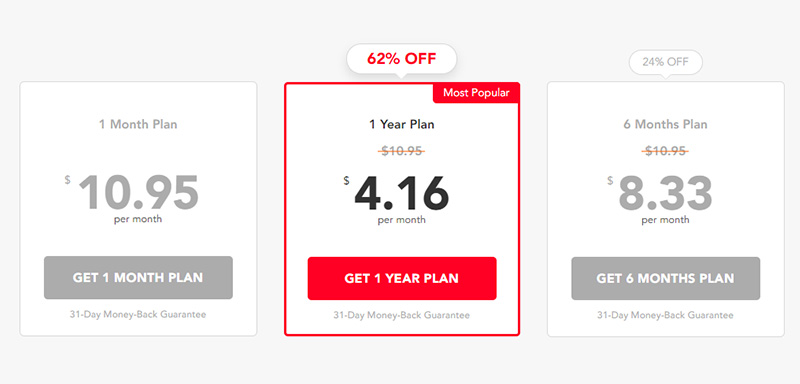800x384 pixels.
Task: Click "per month" label under 4.16
Action: click(402, 220)
